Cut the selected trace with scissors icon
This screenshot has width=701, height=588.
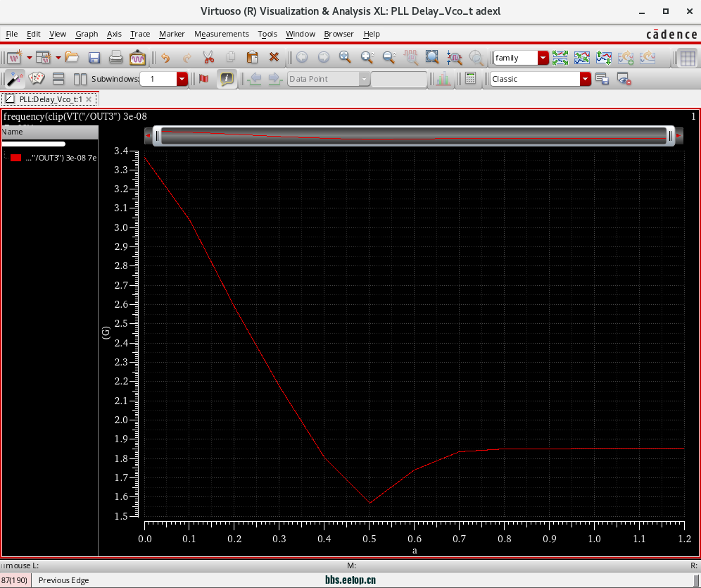[208, 57]
